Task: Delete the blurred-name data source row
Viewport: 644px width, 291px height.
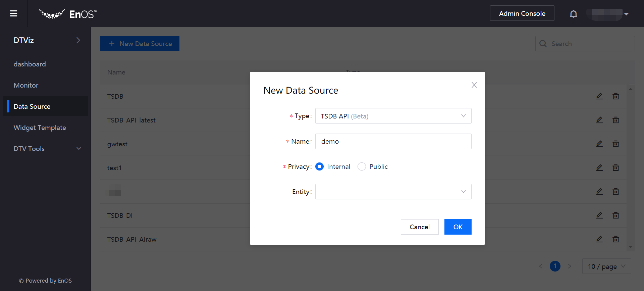Action: [x=616, y=191]
